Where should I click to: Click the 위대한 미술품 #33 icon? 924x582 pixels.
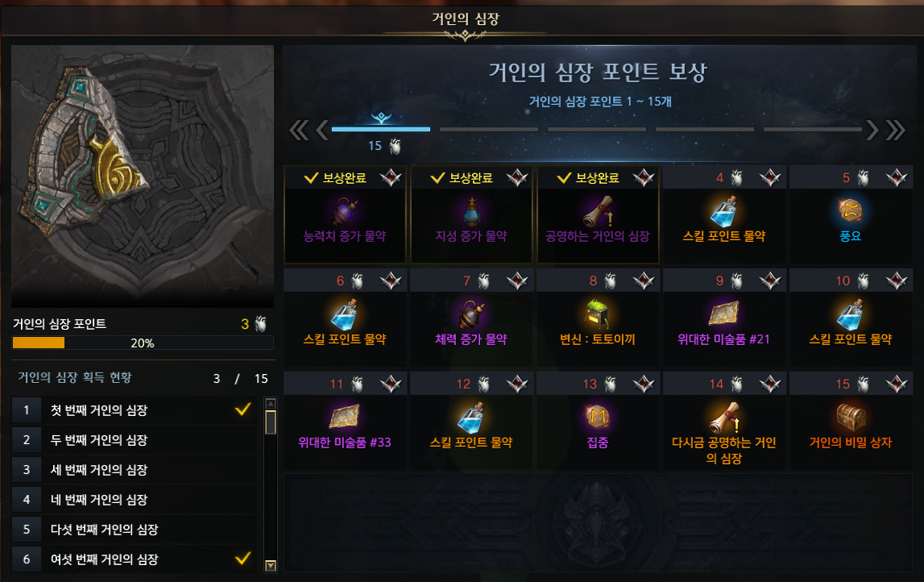(344, 417)
